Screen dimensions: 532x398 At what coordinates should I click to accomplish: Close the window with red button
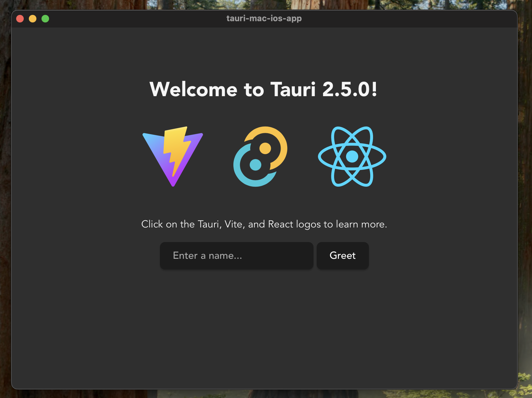20,19
